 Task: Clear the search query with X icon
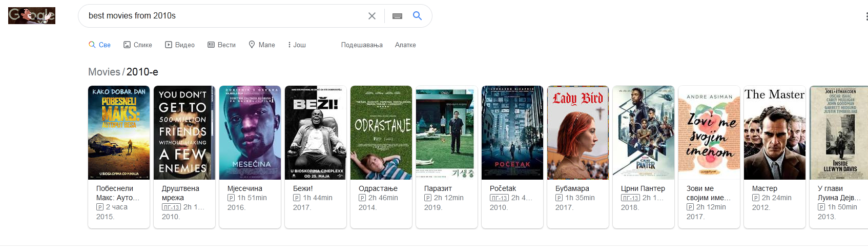pyautogui.click(x=372, y=16)
